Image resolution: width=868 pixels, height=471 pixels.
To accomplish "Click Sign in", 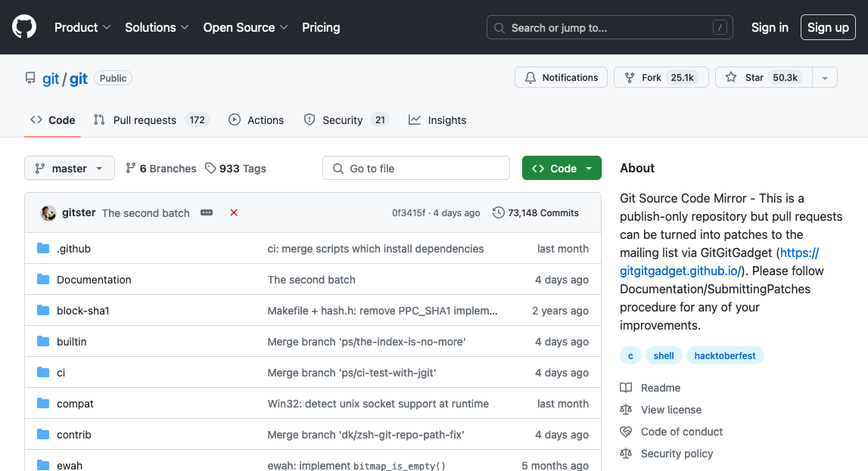I will tap(770, 27).
